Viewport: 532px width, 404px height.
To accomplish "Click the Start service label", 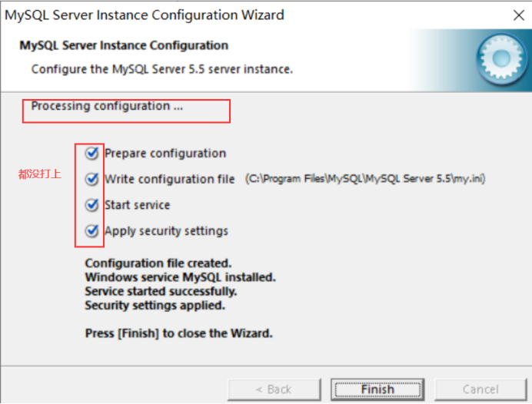I will pyautogui.click(x=138, y=205).
